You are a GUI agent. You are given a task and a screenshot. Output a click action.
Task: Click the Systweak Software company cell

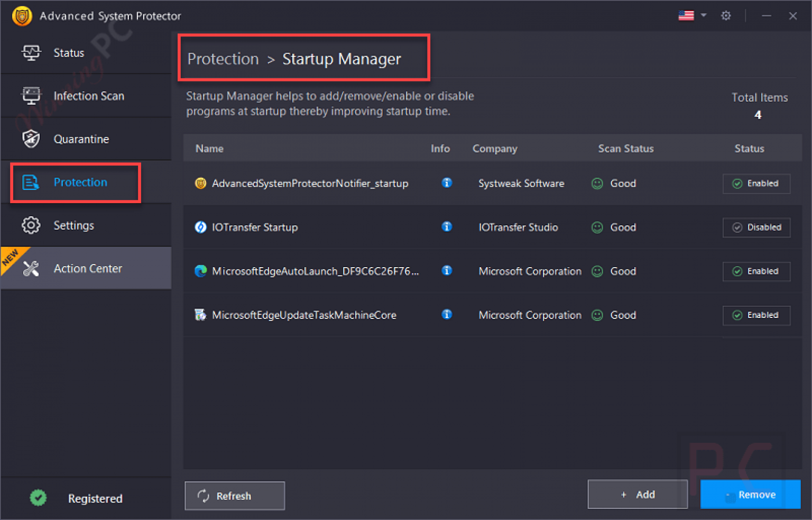521,184
